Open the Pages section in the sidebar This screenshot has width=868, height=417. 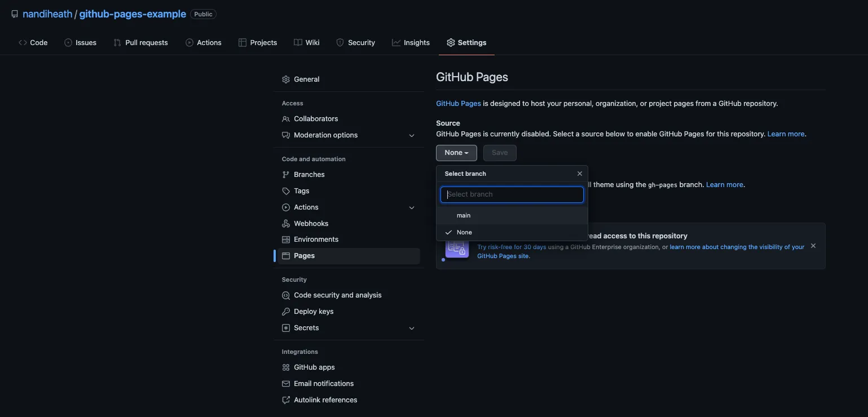(x=303, y=255)
